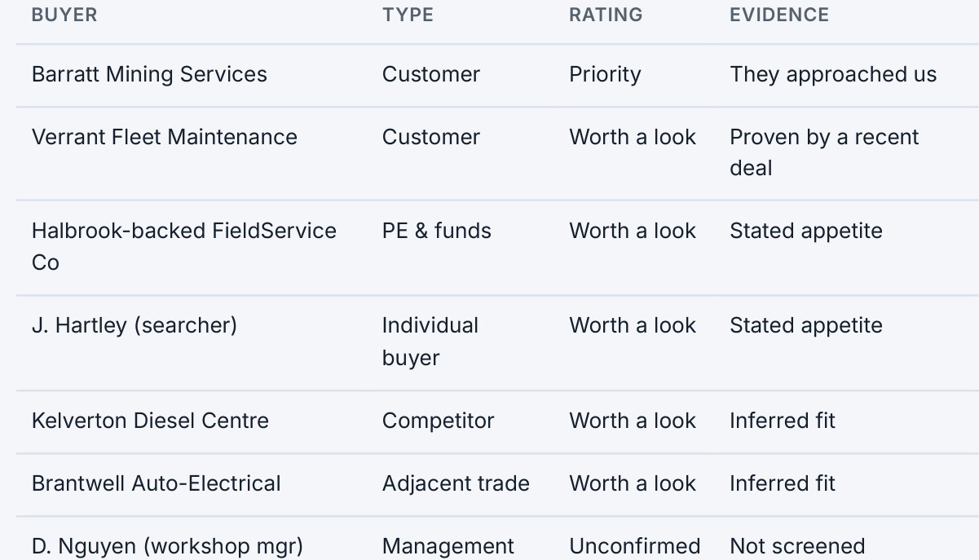The height and width of the screenshot is (560, 979).
Task: Select Verrant Fleet Maintenance buyer
Action: 165,137
